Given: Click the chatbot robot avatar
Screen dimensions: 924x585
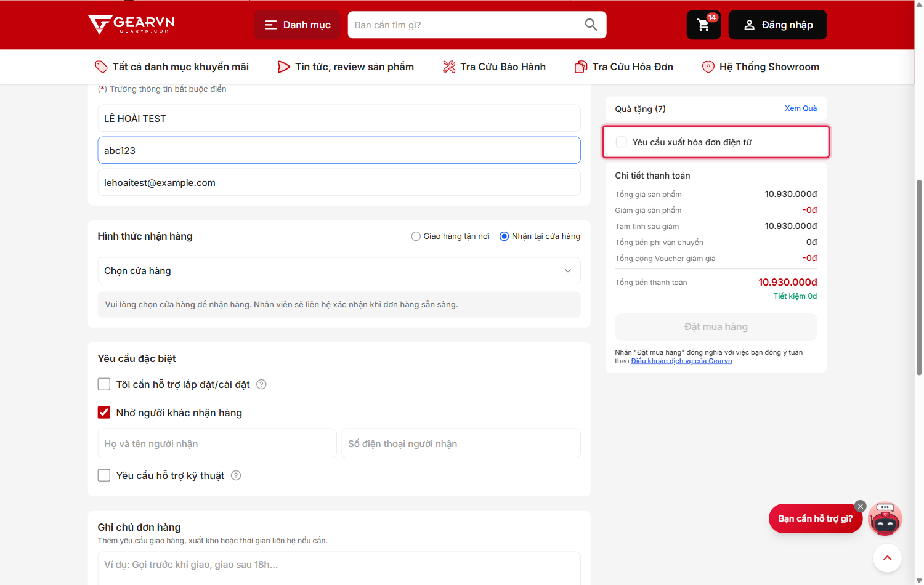Looking at the screenshot, I should pos(885,518).
